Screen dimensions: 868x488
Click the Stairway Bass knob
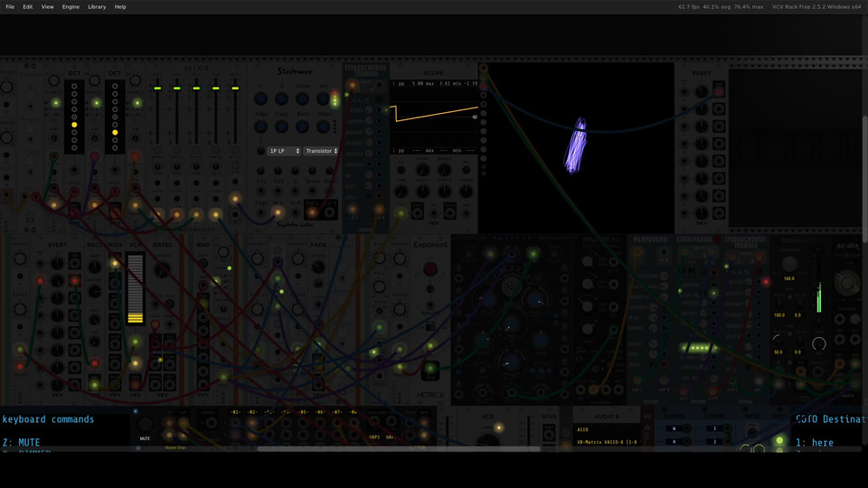[302, 127]
